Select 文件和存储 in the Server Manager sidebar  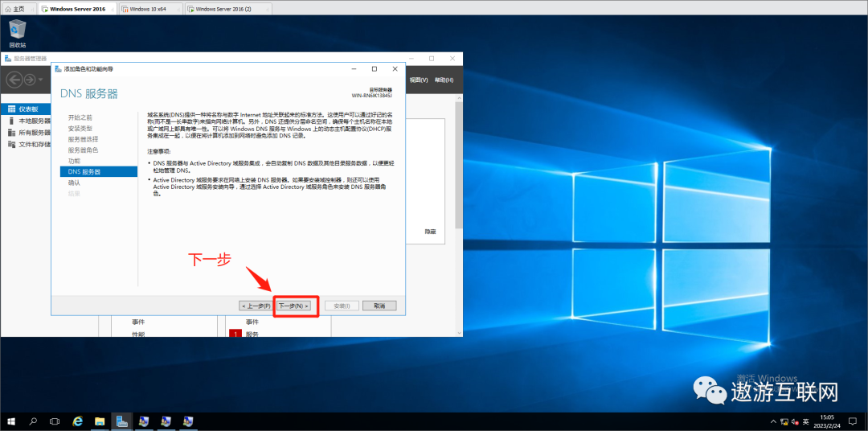pyautogui.click(x=27, y=144)
